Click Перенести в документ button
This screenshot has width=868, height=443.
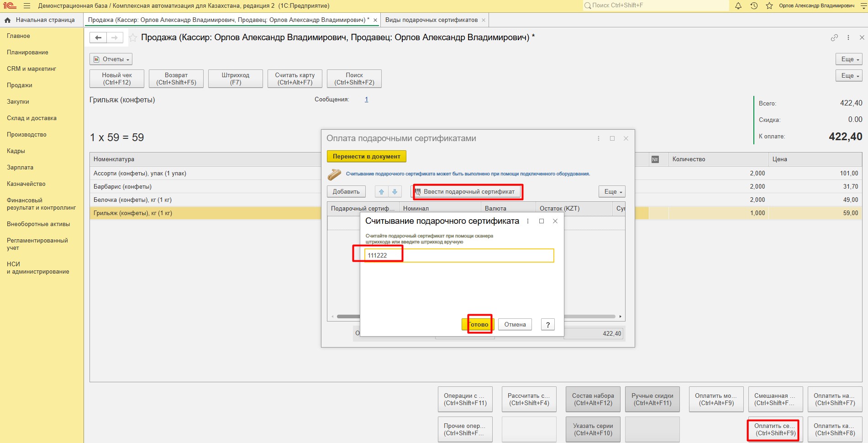click(x=366, y=157)
